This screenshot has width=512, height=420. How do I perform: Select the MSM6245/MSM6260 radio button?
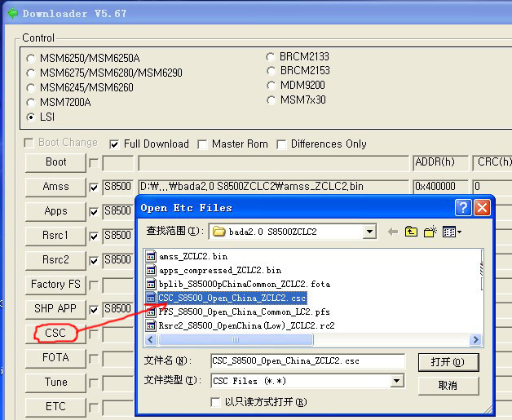[x=31, y=87]
